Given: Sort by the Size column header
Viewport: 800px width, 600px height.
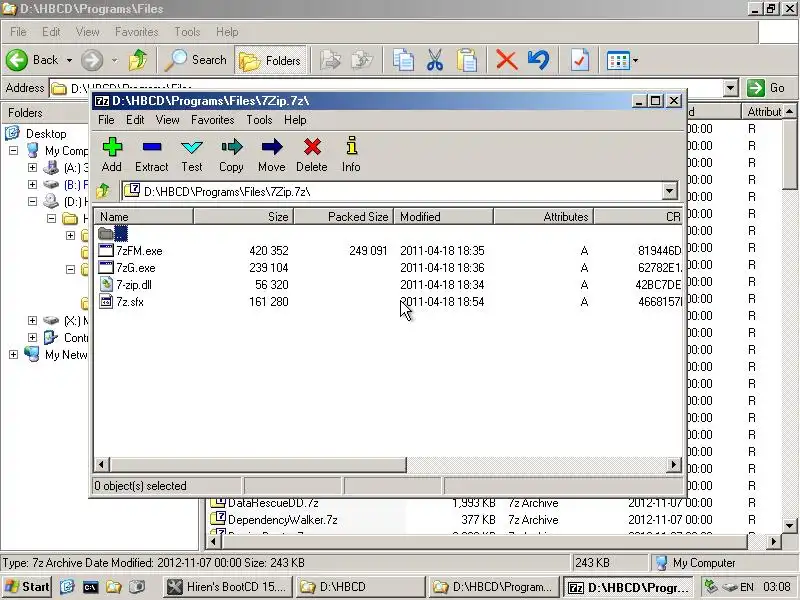Looking at the screenshot, I should click(x=243, y=216).
